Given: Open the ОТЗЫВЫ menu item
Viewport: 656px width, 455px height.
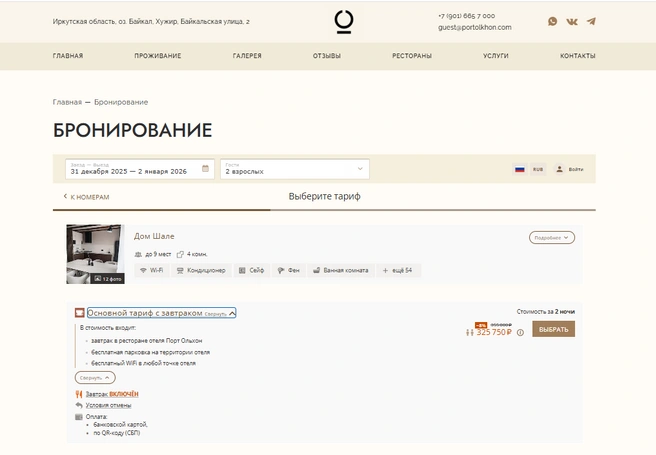Looking at the screenshot, I should (327, 56).
